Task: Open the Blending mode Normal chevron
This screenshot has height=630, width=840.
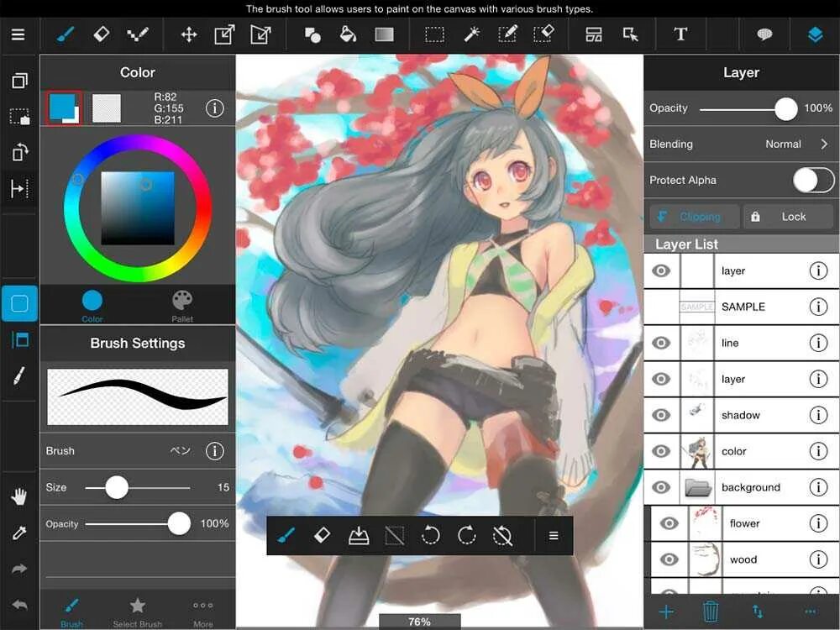Action: (824, 144)
